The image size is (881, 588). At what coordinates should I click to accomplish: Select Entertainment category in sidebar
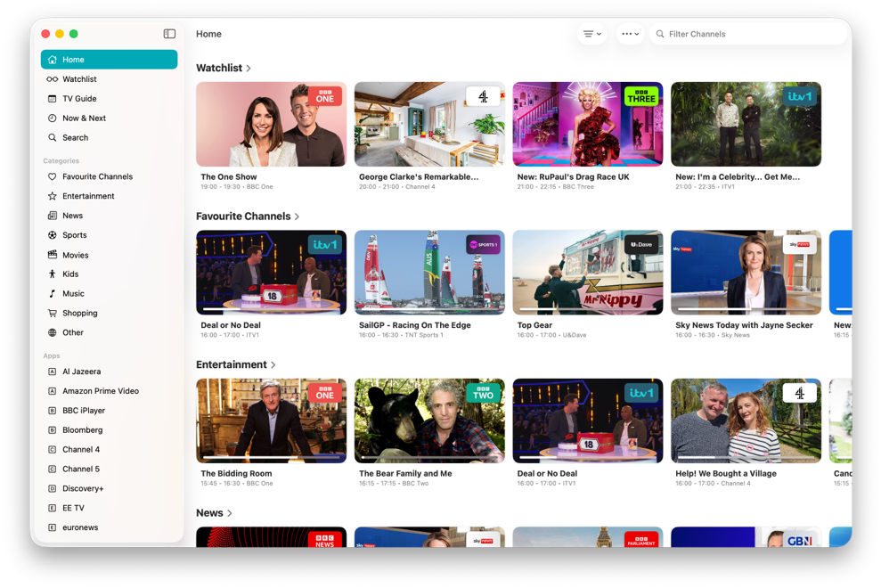[x=88, y=196]
